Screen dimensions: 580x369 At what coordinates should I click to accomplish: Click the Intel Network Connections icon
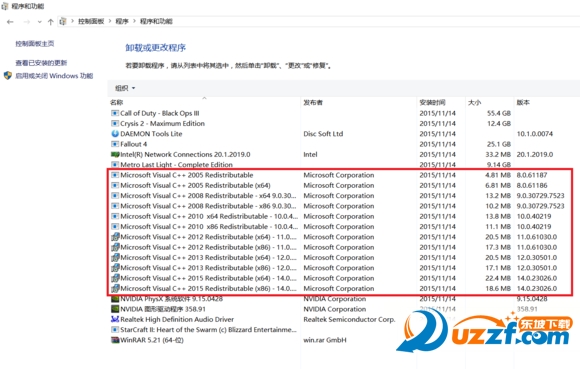point(115,155)
